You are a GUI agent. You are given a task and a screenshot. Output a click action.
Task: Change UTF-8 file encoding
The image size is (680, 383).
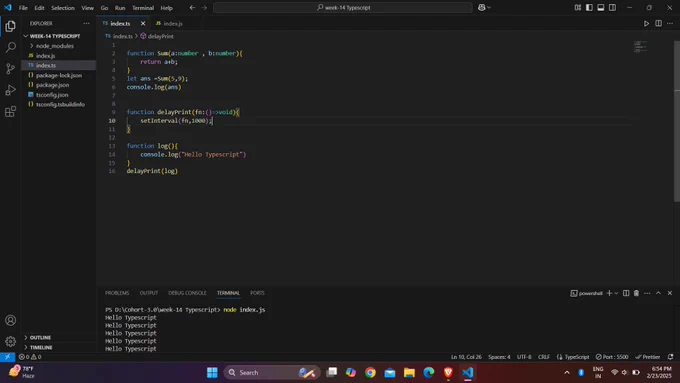pyautogui.click(x=524, y=357)
